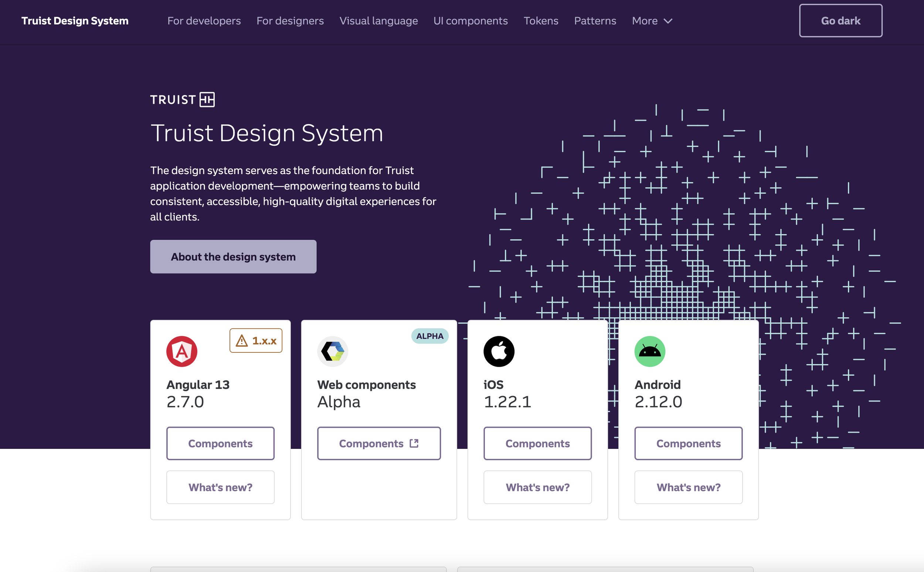The width and height of the screenshot is (924, 572).
Task: Click the warning triangle in 1.x.x badge
Action: coord(242,341)
